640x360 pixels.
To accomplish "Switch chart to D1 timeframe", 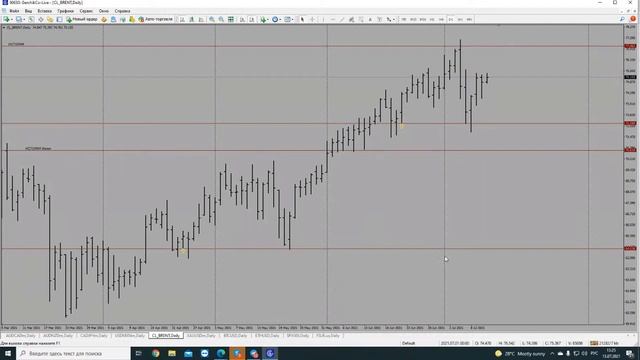I will point(451,19).
